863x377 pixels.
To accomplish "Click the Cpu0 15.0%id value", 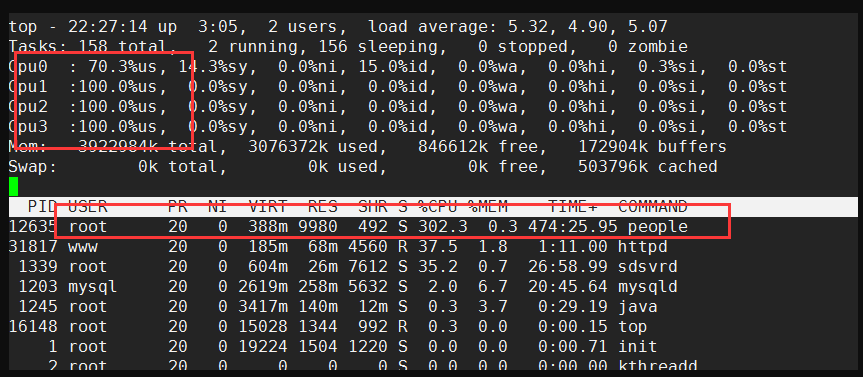I will 397,67.
